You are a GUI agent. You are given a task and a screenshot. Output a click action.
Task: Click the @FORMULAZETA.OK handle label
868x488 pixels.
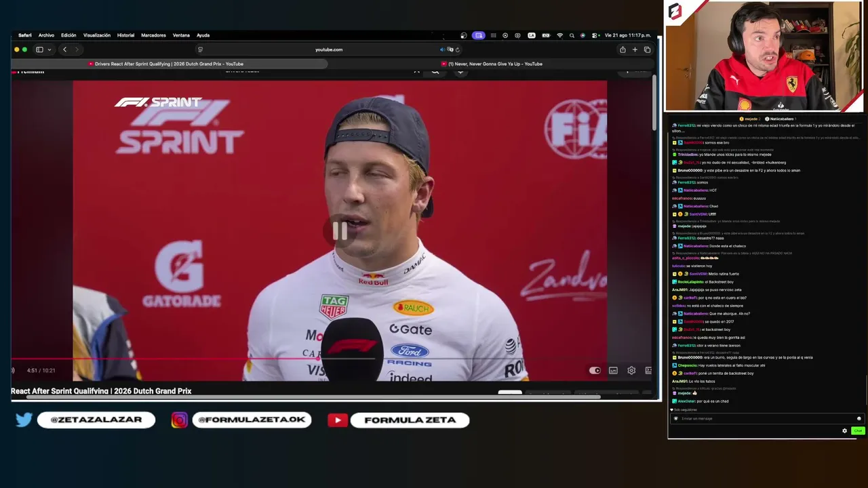[252, 420]
